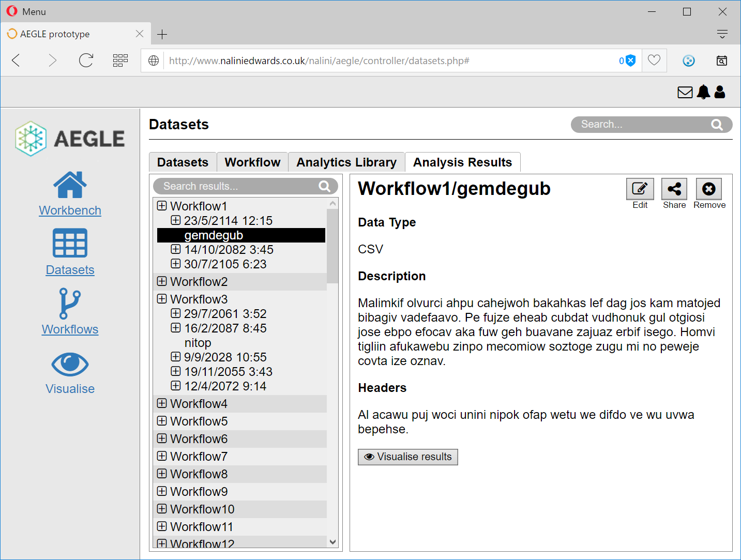Image resolution: width=741 pixels, height=560 pixels.
Task: Expand the Workflow2 tree node
Action: point(162,281)
